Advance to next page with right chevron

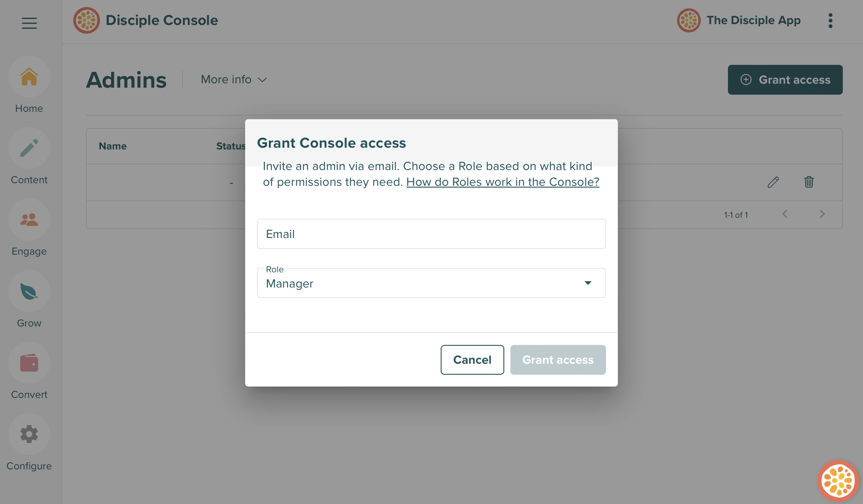pos(822,214)
